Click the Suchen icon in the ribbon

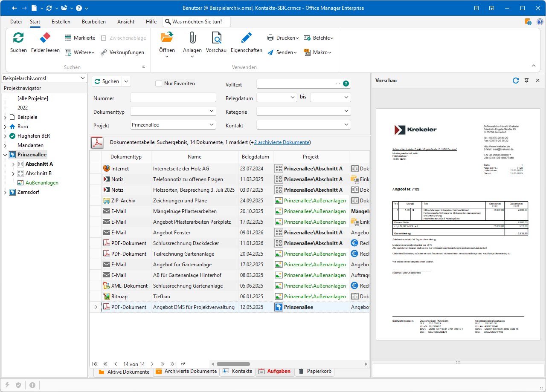[x=18, y=38]
